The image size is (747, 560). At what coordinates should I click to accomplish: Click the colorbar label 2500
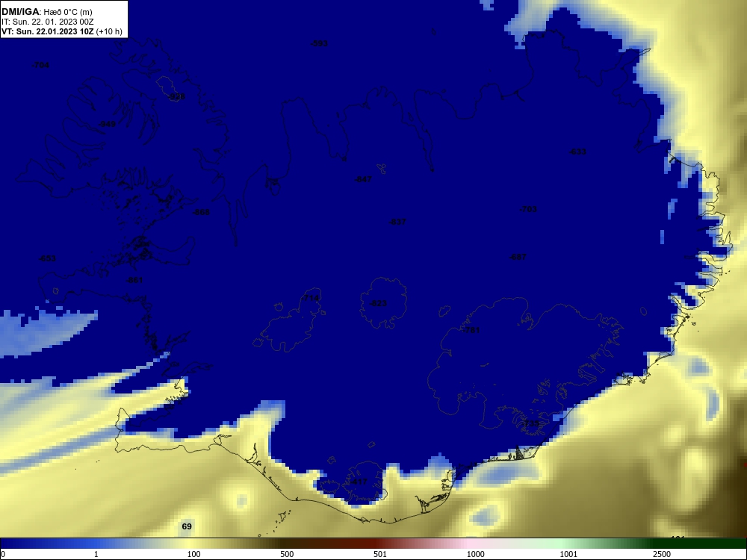662,555
